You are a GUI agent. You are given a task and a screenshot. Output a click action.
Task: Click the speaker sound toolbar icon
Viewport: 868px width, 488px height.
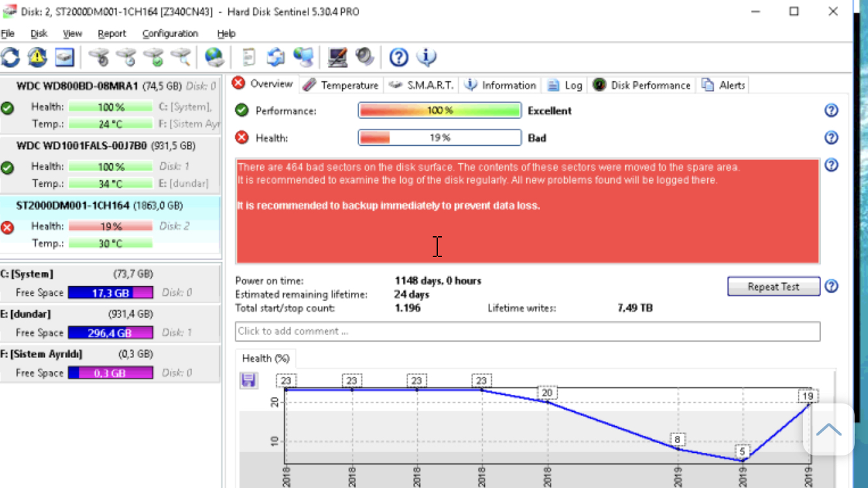coord(365,57)
